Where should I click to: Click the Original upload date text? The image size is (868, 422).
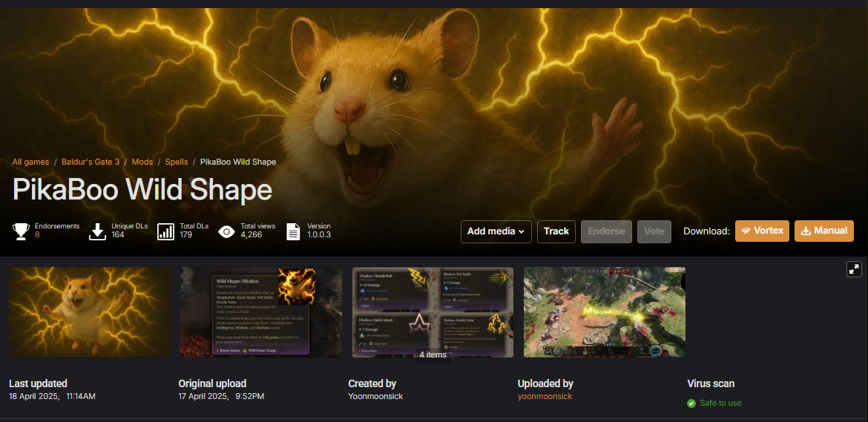[221, 396]
